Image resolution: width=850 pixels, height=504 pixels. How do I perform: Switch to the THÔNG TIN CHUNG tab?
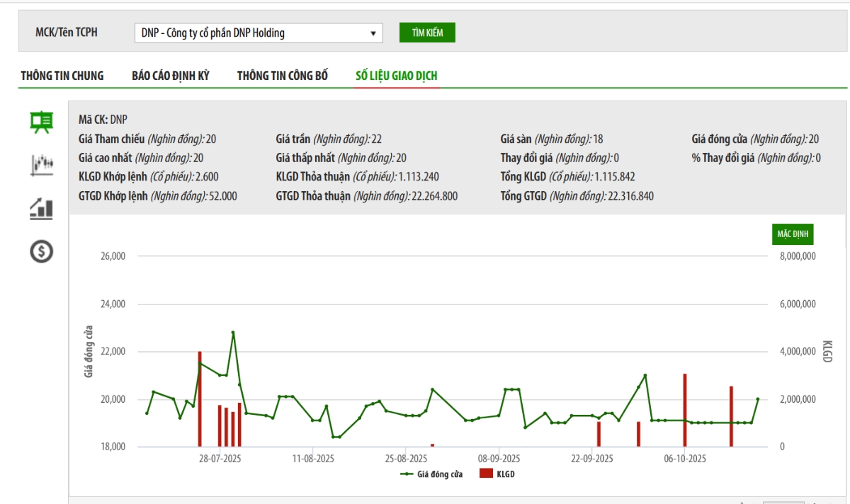[x=62, y=76]
